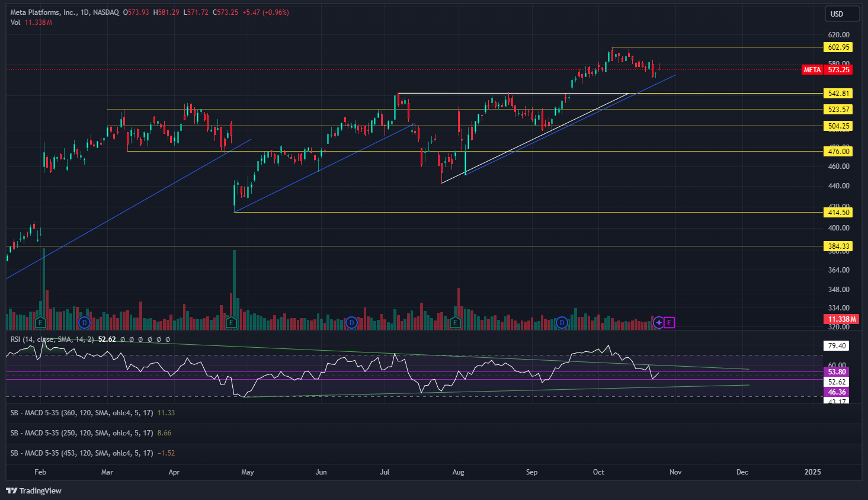This screenshot has height=500, width=868.
Task: Click the purple sparkle event icon
Action: tap(658, 323)
